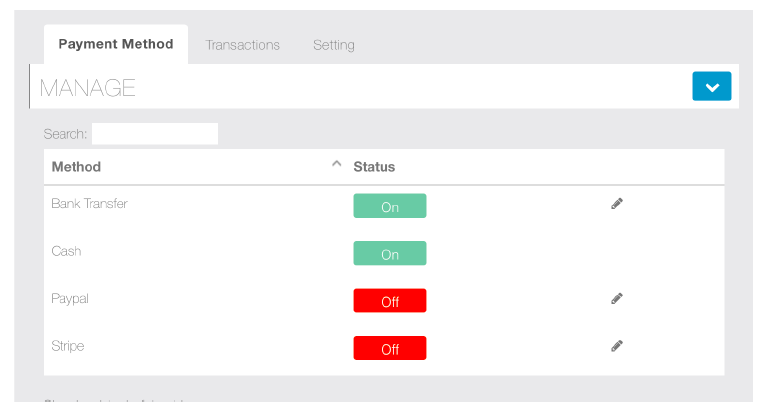Sort by Method column arrow
This screenshot has width=764, height=410.
click(x=336, y=165)
